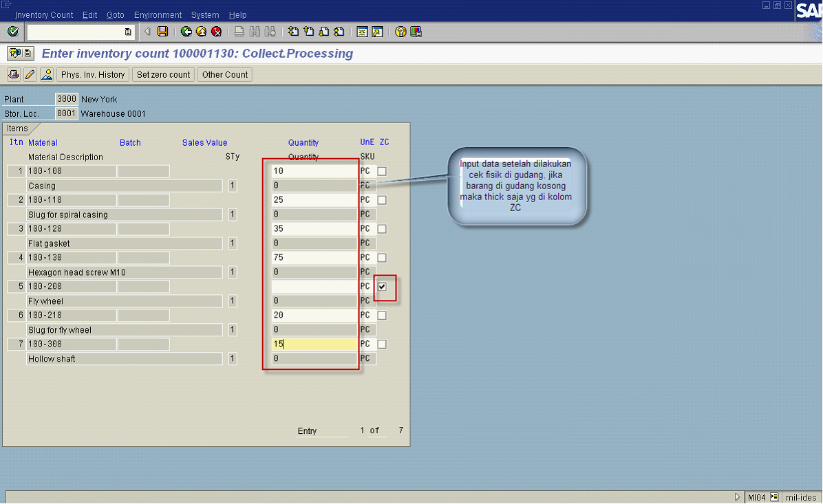The height and width of the screenshot is (504, 823).
Task: Click the hat icon in the application toolbar
Action: tap(47, 74)
